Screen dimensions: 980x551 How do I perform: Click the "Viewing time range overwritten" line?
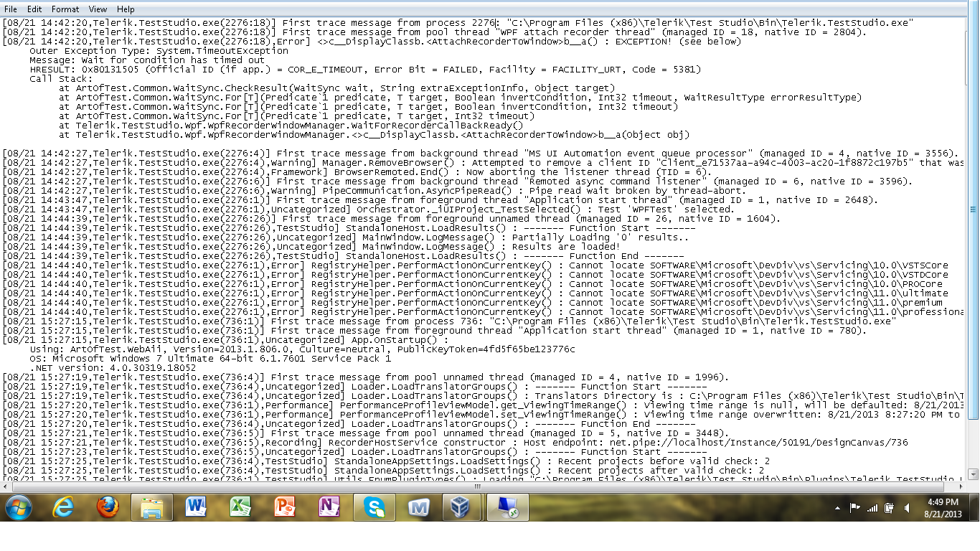pyautogui.click(x=482, y=415)
